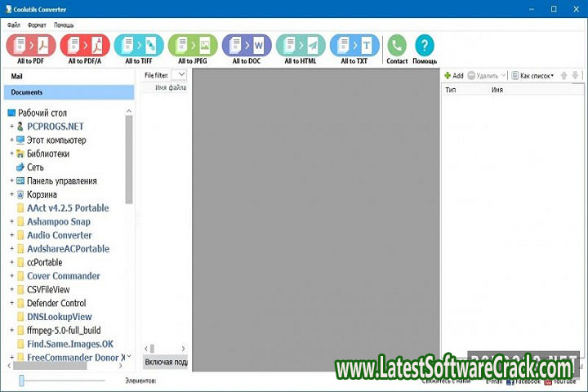
Task: Click the Тип column header
Action: tap(450, 90)
